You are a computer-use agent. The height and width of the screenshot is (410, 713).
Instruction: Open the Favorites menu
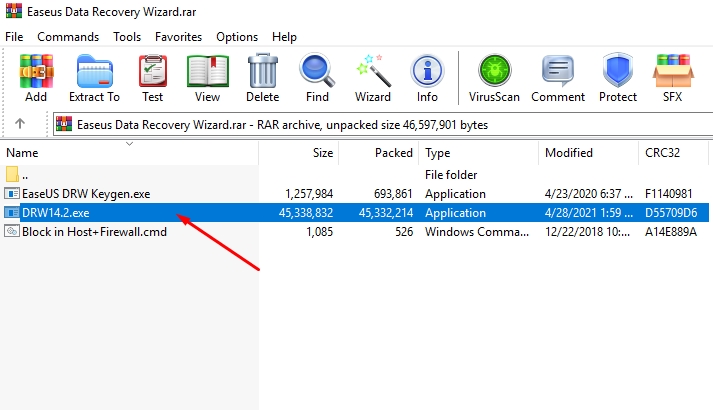pyautogui.click(x=178, y=37)
